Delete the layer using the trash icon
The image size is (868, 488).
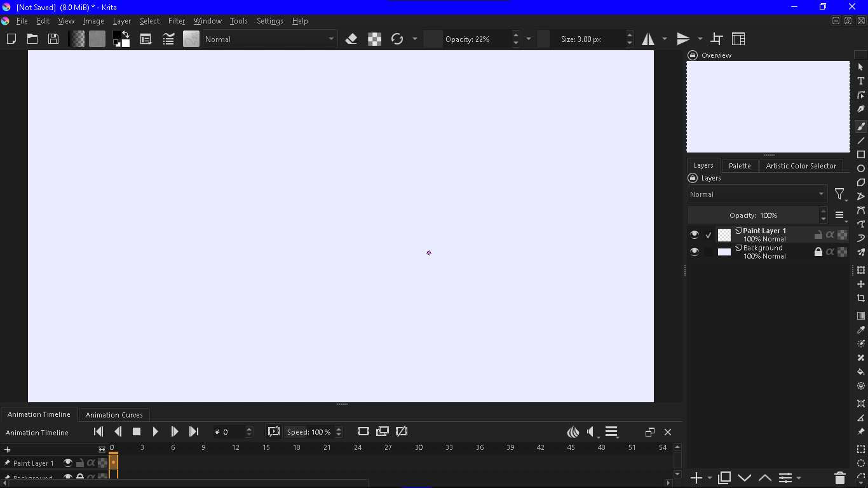(839, 478)
